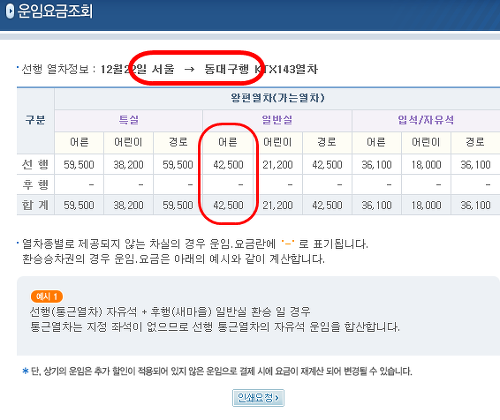Select the 운임요금조회 page title text
Screen dimensions: 500x420
(x=55, y=11)
